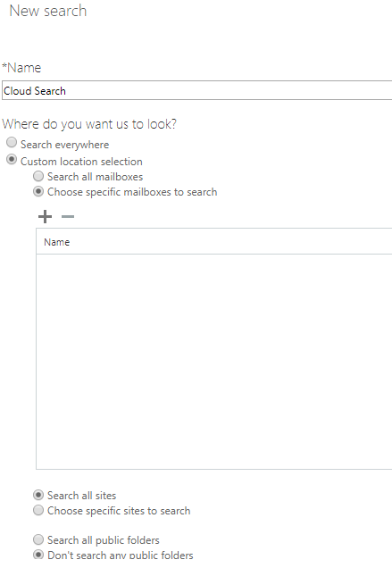Select Choose specific mailboxes to search radio
392x568 pixels.
pyautogui.click(x=38, y=191)
